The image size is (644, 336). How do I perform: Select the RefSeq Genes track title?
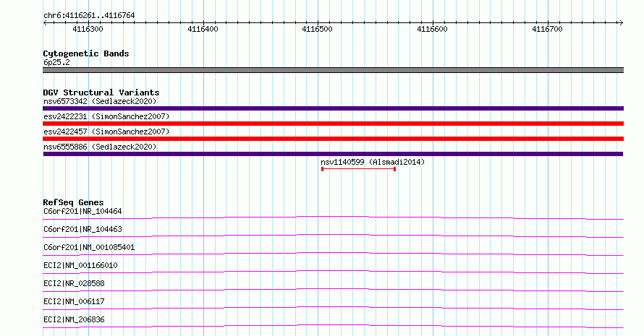tap(73, 202)
